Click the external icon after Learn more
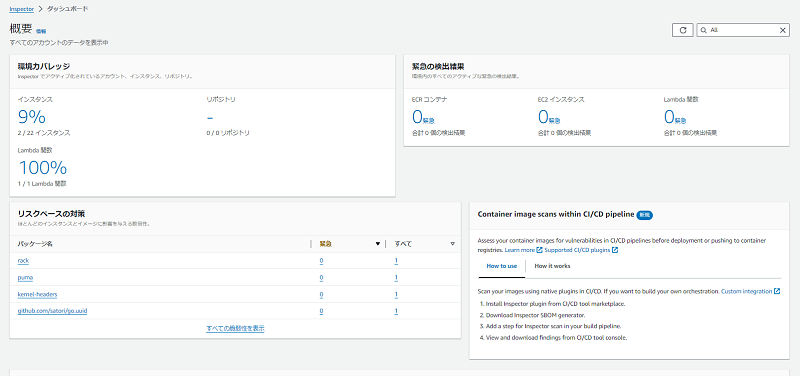Image resolution: width=800 pixels, height=376 pixels. tap(539, 250)
